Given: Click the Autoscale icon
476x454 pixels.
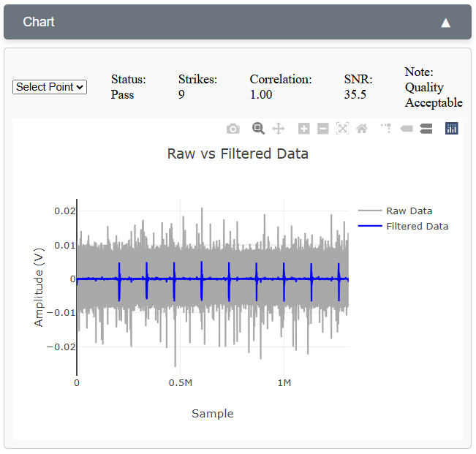Looking at the screenshot, I should pos(342,129).
